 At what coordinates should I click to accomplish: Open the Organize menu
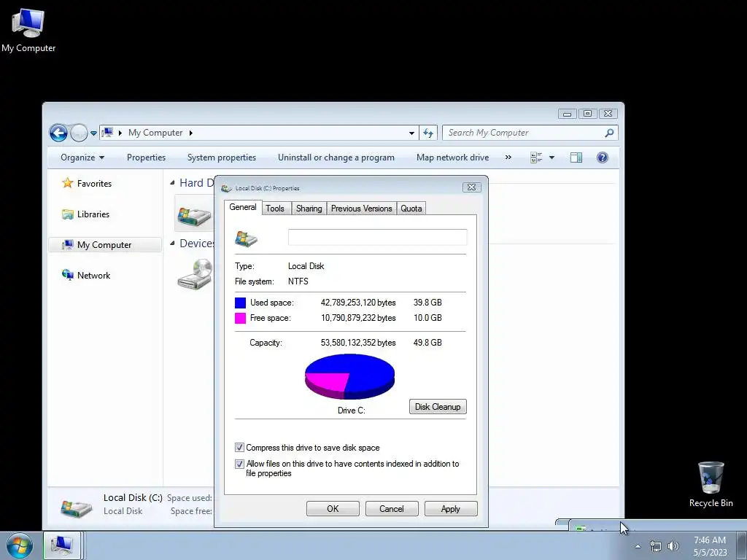82,157
